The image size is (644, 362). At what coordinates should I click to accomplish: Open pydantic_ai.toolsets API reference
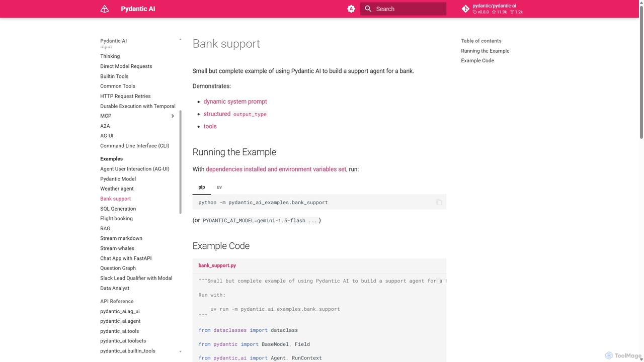[123, 341]
